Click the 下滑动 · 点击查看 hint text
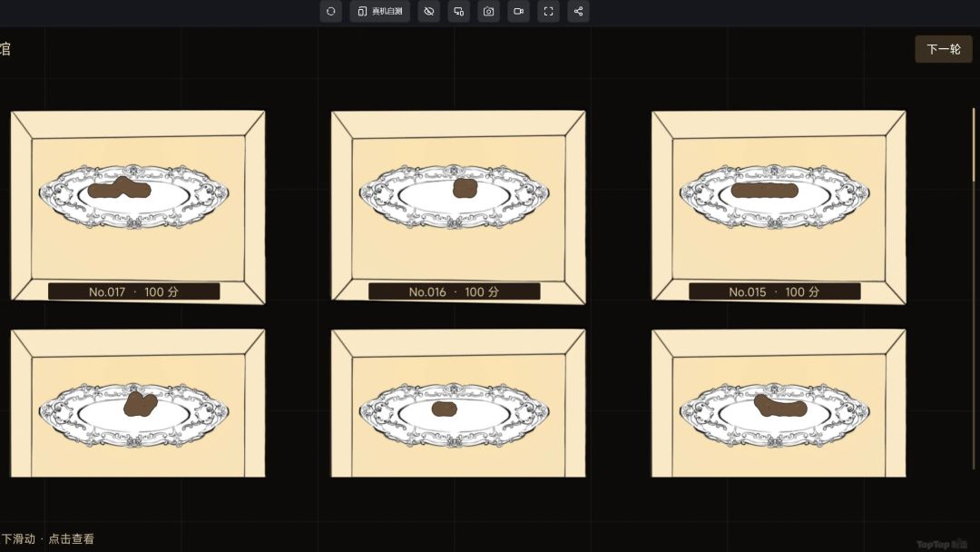The width and height of the screenshot is (980, 552). click(47, 539)
